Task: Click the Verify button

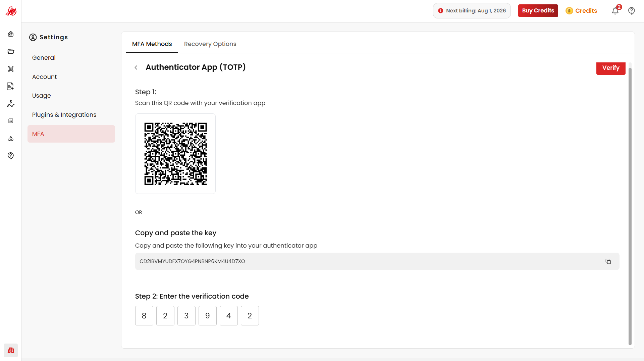Action: [x=611, y=68]
